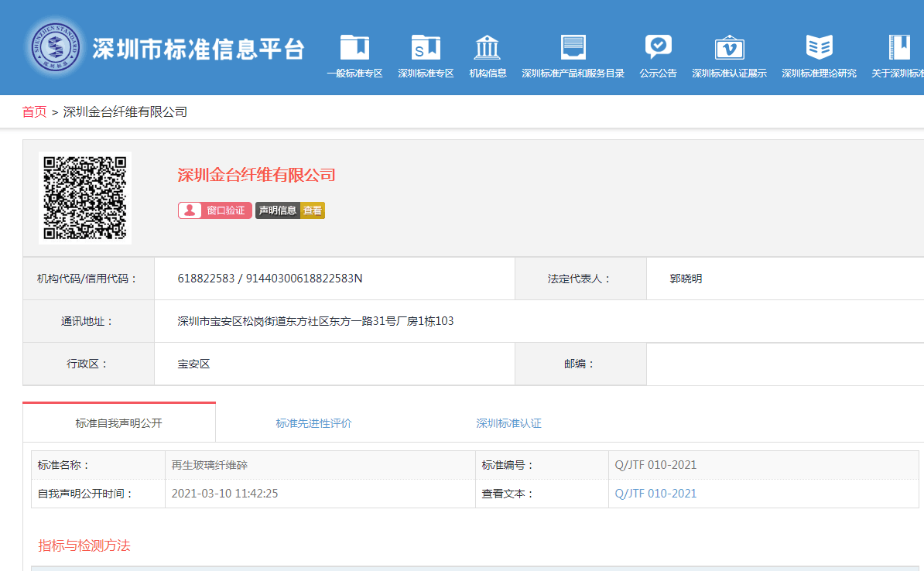
Task: Click the credit code 618822583 / 91440300618822583N
Action: pyautogui.click(x=270, y=278)
